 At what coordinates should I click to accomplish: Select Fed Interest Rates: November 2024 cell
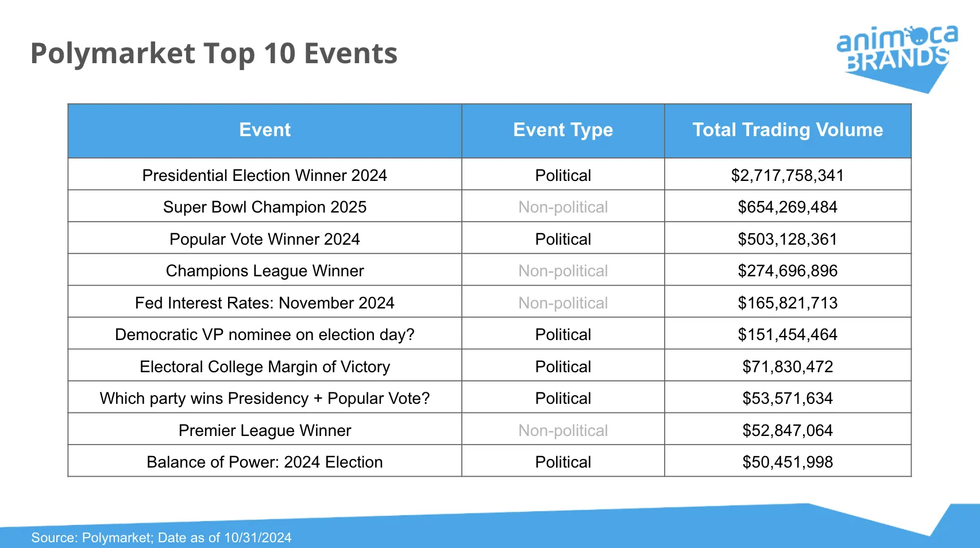265,303
